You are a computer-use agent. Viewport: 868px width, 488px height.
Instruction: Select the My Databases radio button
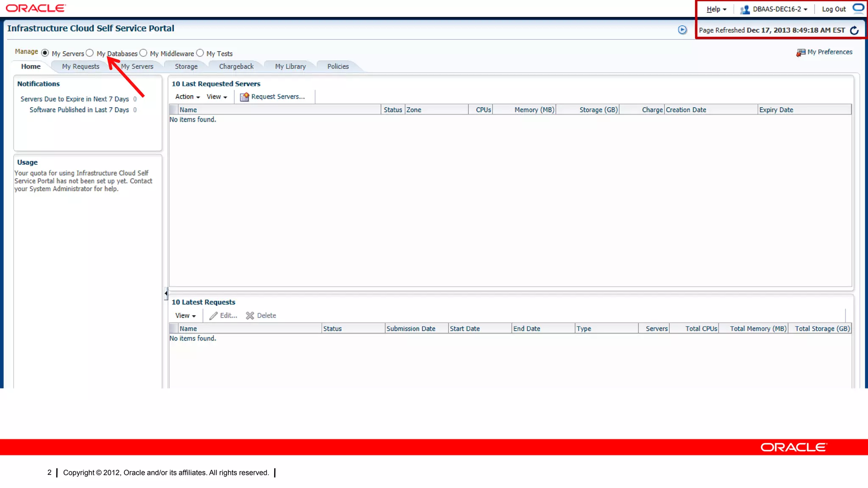point(89,53)
